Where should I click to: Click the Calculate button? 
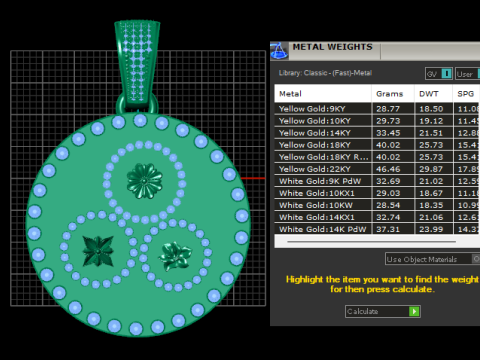383,311
